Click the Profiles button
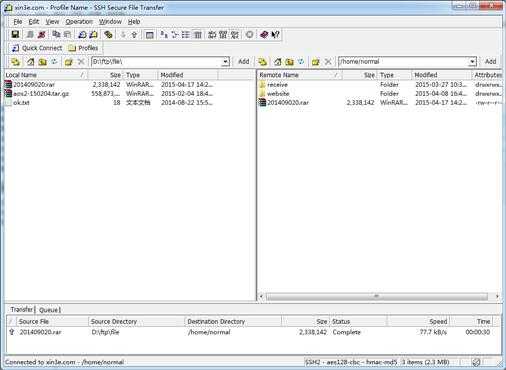This screenshot has width=506, height=370. point(83,48)
